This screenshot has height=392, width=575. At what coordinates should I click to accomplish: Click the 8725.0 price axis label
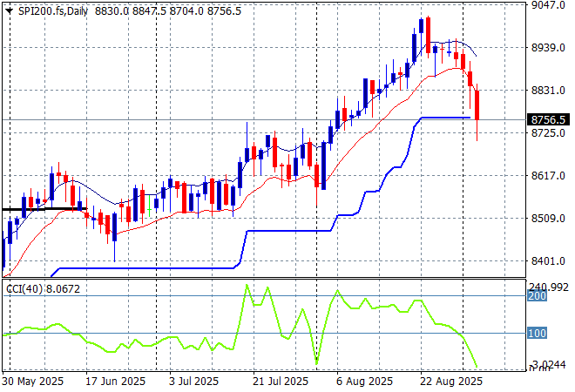pos(548,132)
